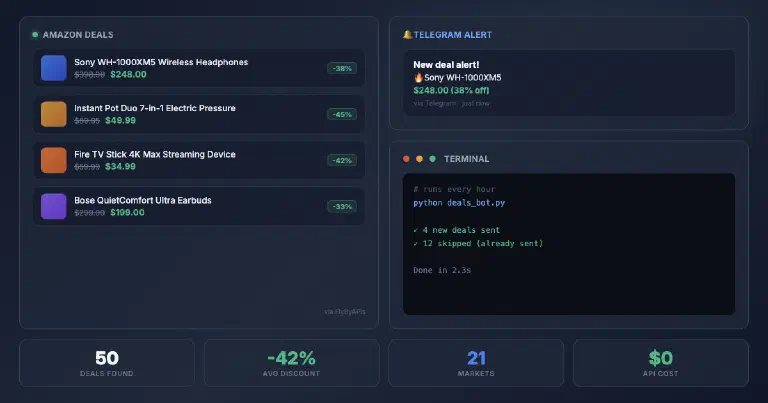Click the yellow Instant Pot product thumbnail
768x403 pixels.
point(53,114)
